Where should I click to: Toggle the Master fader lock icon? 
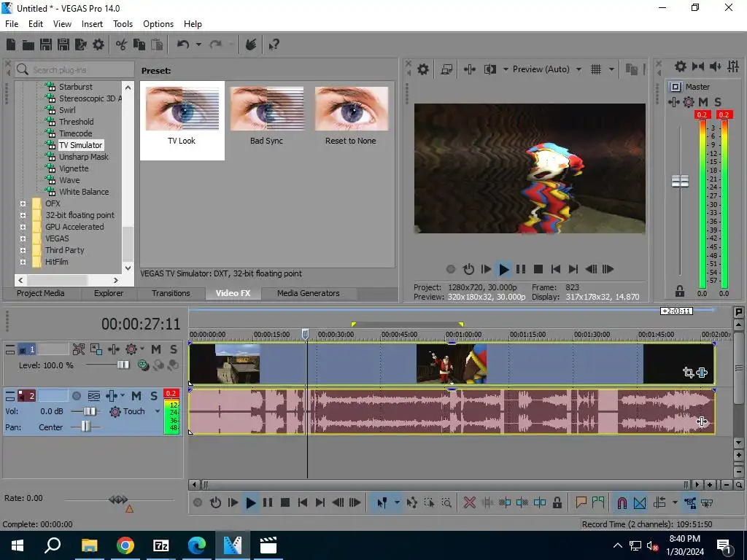click(x=680, y=290)
